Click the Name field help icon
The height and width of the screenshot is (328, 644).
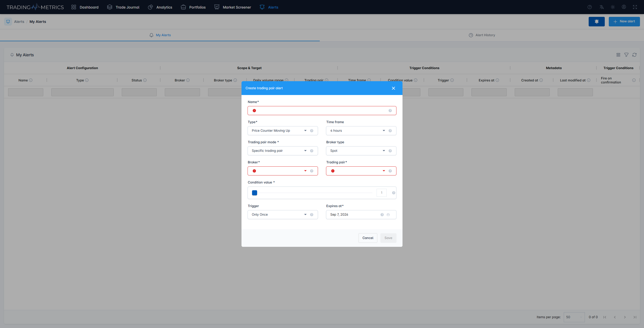[x=390, y=111]
